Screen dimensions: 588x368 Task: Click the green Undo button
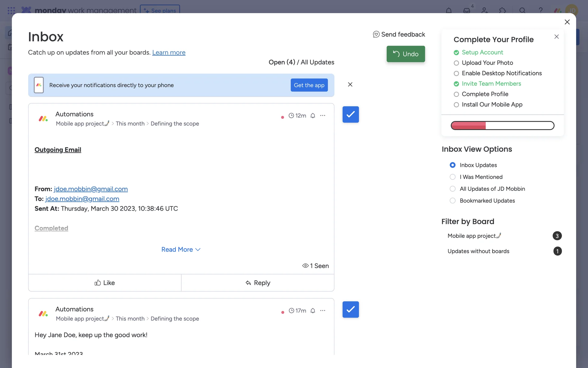pos(405,54)
